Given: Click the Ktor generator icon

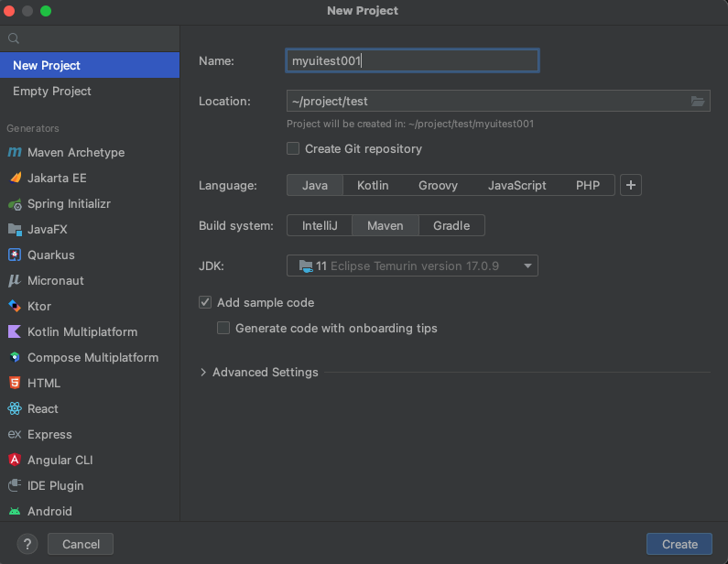Looking at the screenshot, I should (x=15, y=306).
